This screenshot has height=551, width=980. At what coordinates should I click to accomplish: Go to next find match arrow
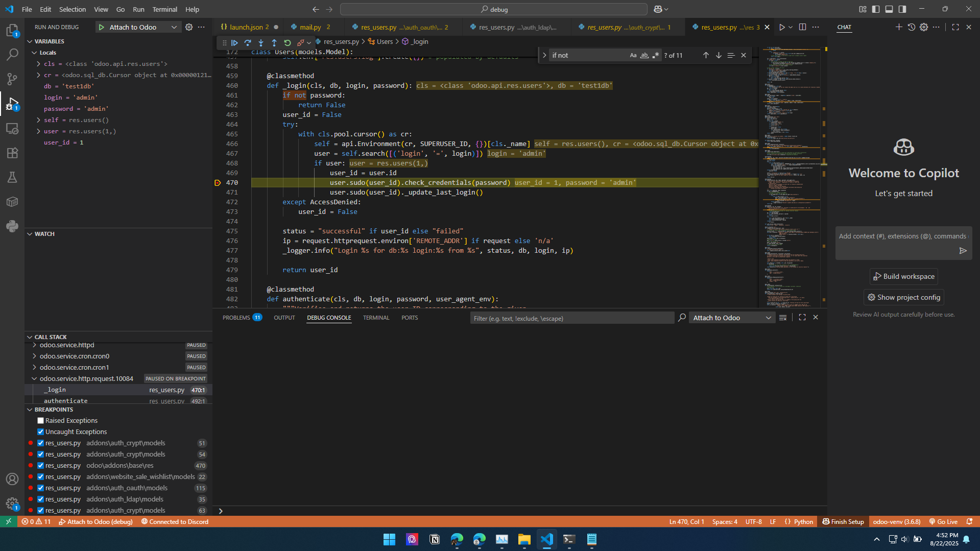(x=719, y=55)
